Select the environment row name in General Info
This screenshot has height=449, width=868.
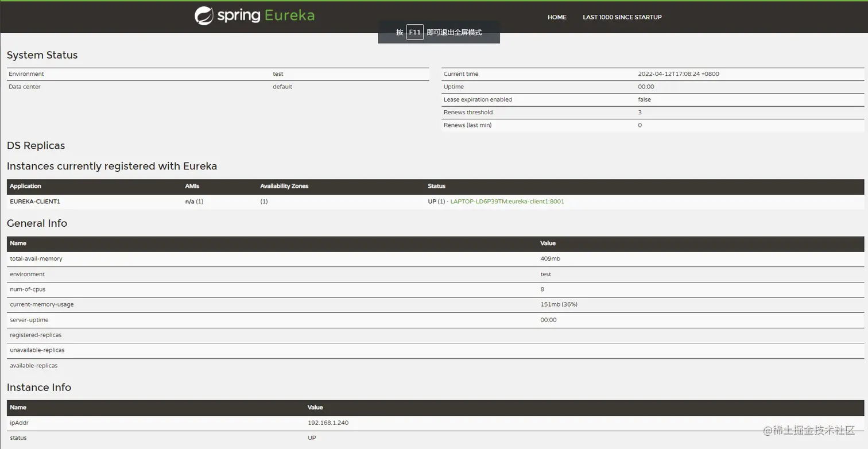click(28, 274)
